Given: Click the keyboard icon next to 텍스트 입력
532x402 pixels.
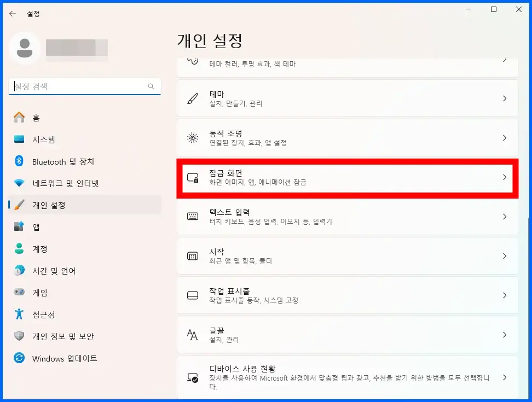Looking at the screenshot, I should tap(193, 217).
